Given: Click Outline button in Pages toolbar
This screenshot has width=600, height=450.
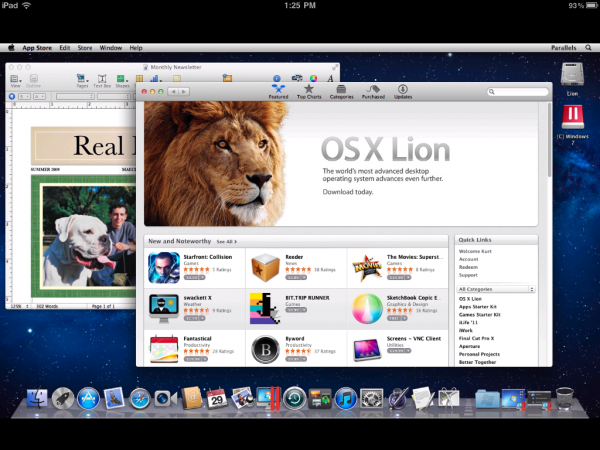Looking at the screenshot, I should click(x=33, y=81).
